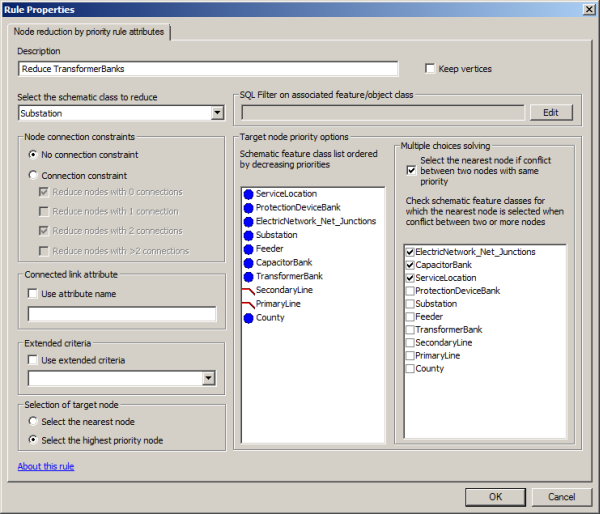Select ElectricNetwork_Net_Junctions node icon in priority list

point(248,221)
